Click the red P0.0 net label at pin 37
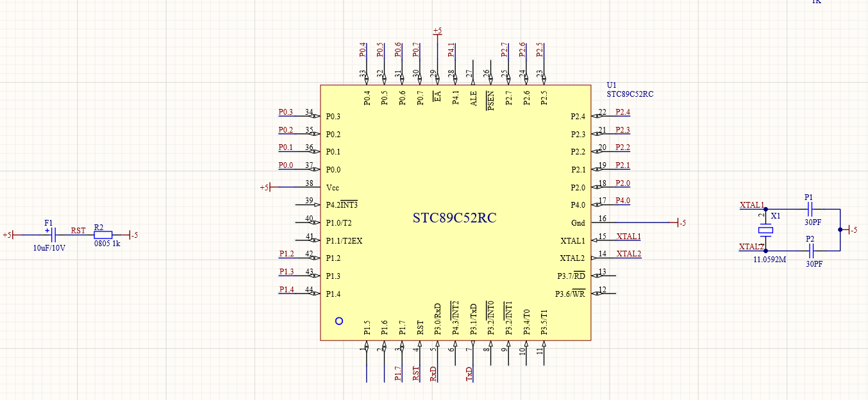The height and width of the screenshot is (400, 868). tap(286, 165)
